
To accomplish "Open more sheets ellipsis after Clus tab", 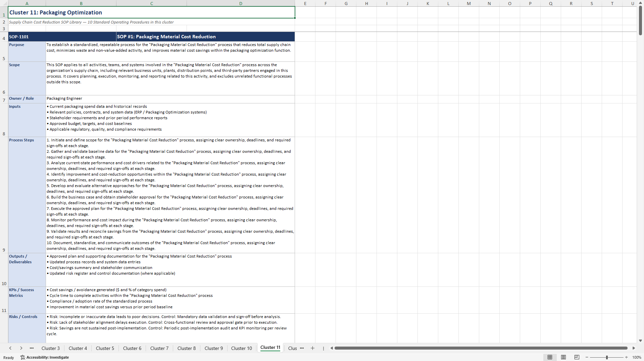I will point(302,348).
